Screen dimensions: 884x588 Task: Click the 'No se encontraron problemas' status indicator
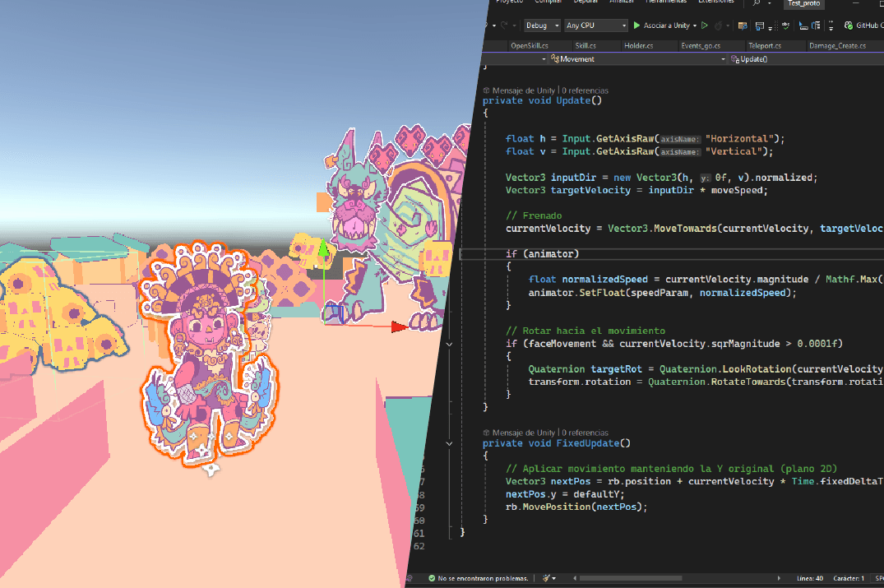point(478,578)
